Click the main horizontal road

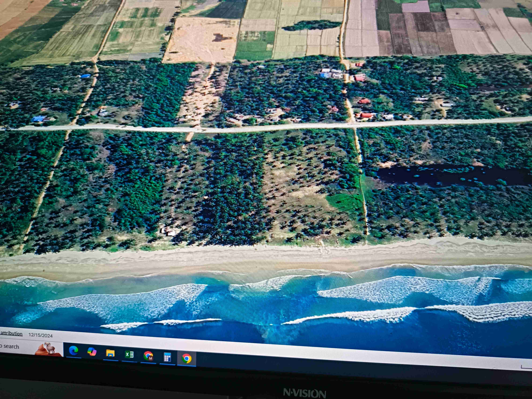coord(241,129)
